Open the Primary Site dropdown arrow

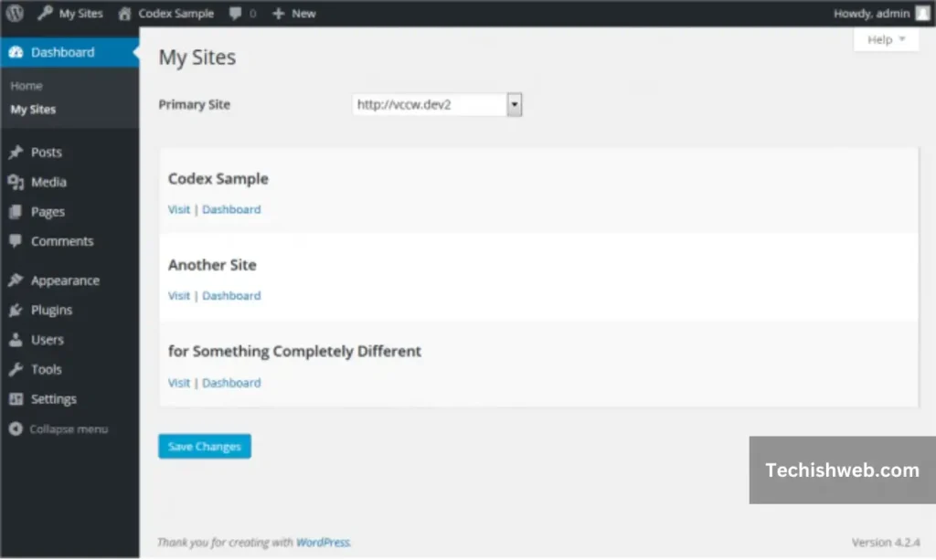coord(514,104)
